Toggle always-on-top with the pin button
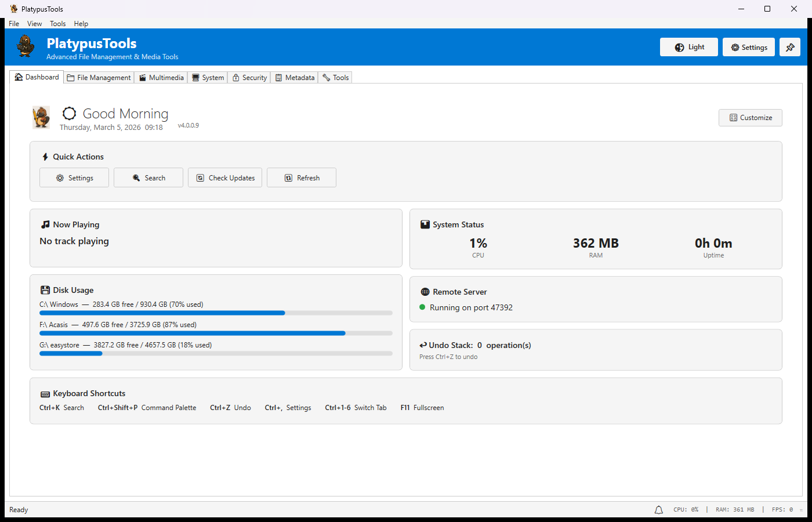Image resolution: width=812 pixels, height=522 pixels. [790, 47]
